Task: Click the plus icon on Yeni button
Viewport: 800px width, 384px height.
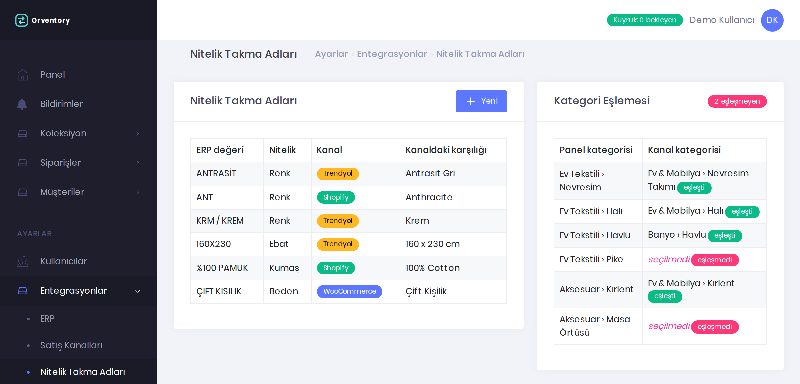Action: coord(470,101)
